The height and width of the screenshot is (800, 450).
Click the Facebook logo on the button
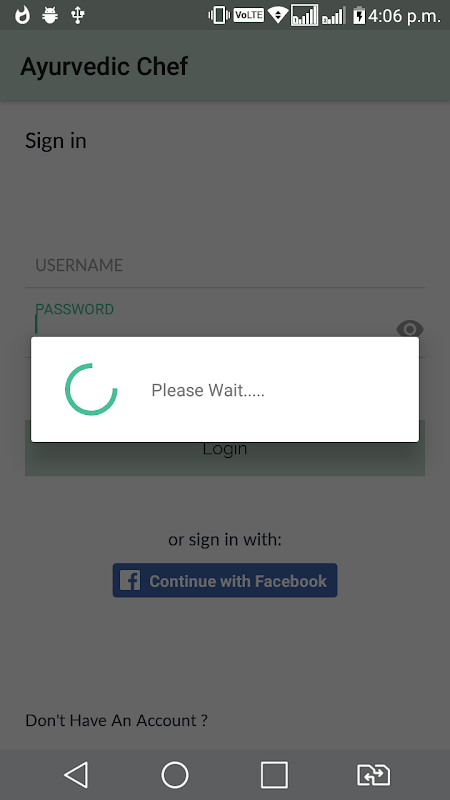(130, 580)
